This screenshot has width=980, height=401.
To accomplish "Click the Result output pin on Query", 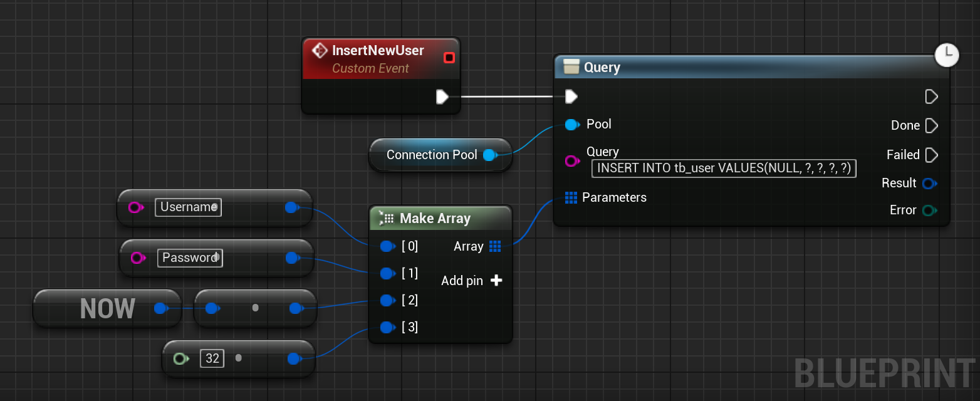I will pyautogui.click(x=930, y=183).
